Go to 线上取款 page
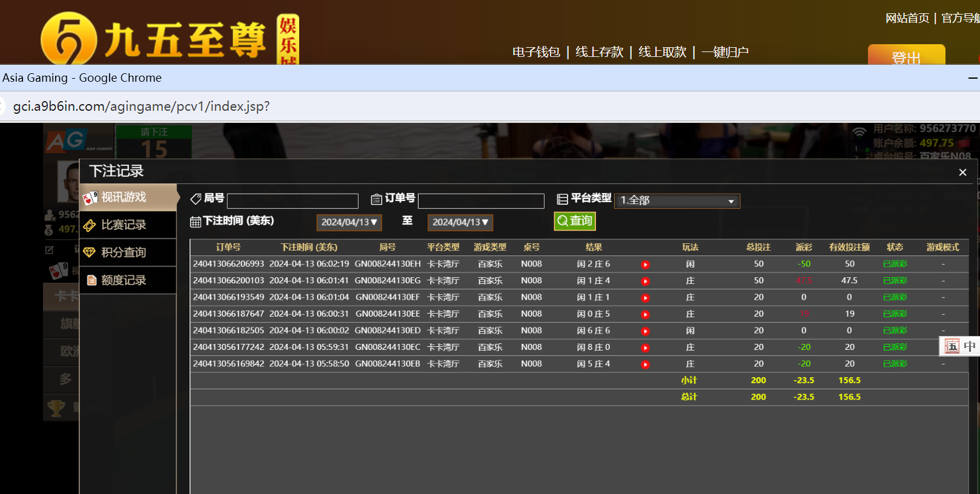The image size is (980, 494). (x=663, y=52)
